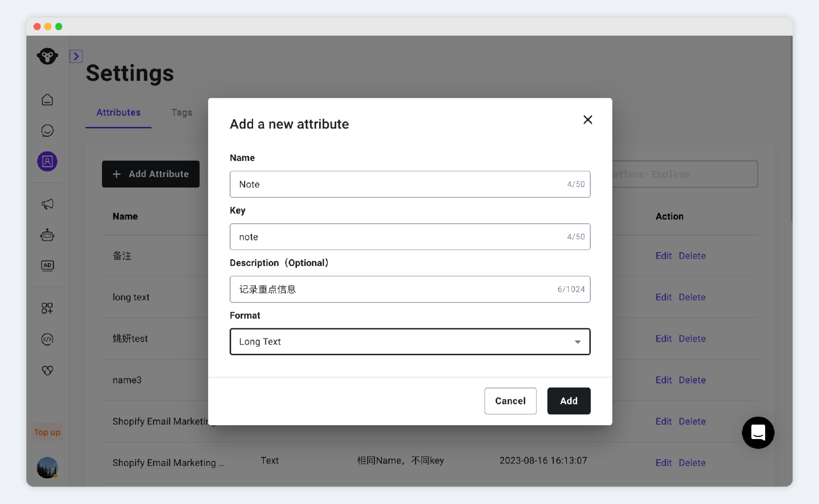Open the chatbot robot icon
The width and height of the screenshot is (819, 504).
point(47,235)
